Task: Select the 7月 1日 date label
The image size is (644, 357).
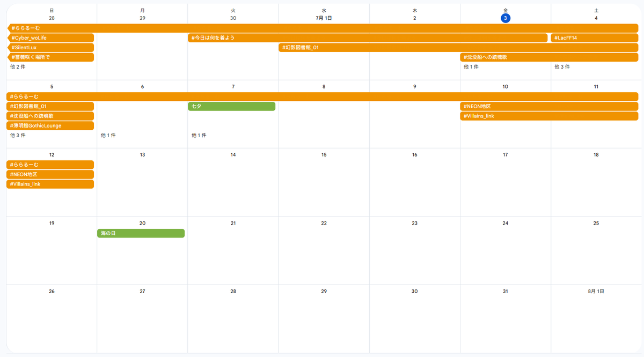Action: coord(324,18)
